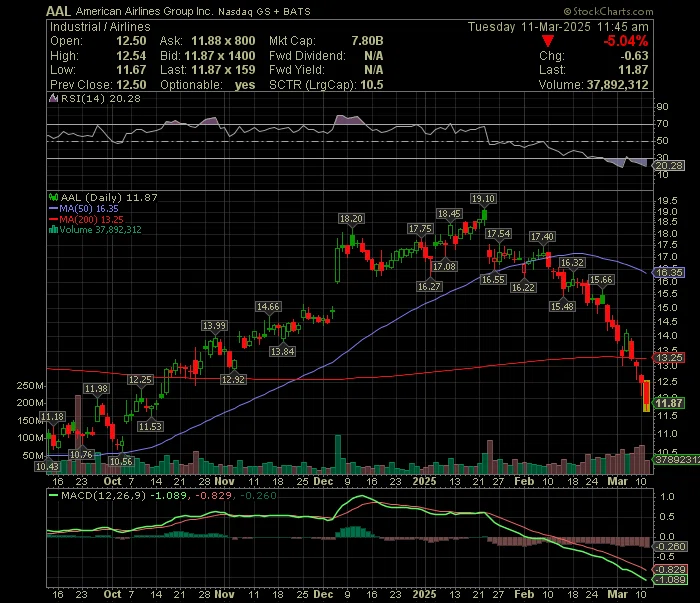This screenshot has height=603, width=700.
Task: Click the 16.55 price label
Action: [493, 280]
